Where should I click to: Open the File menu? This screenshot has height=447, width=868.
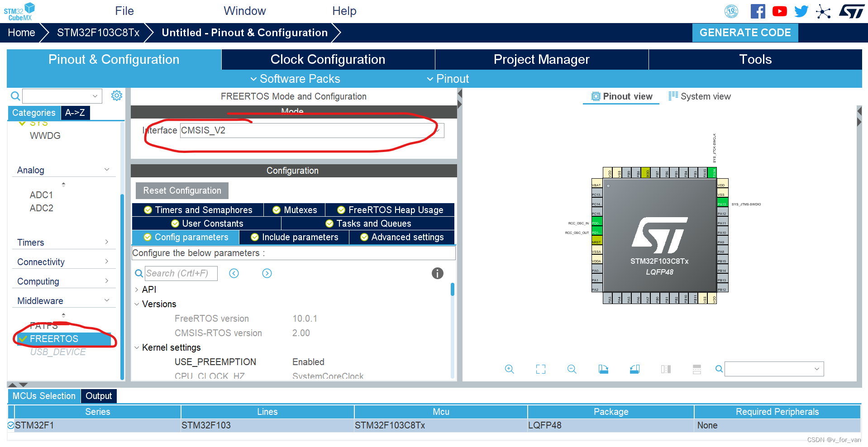tap(124, 11)
